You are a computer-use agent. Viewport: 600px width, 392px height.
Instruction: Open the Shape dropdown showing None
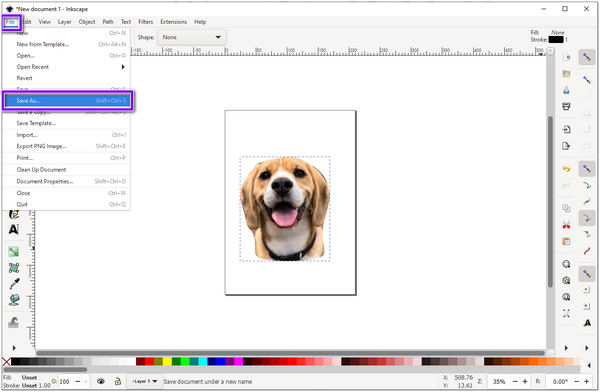coord(192,37)
